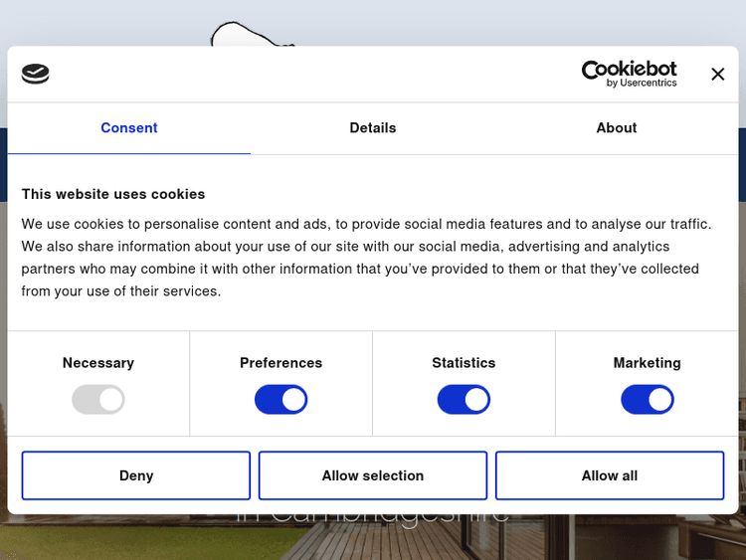Toggle off Marketing cookies
Viewport: 746px width, 560px height.
click(x=648, y=400)
